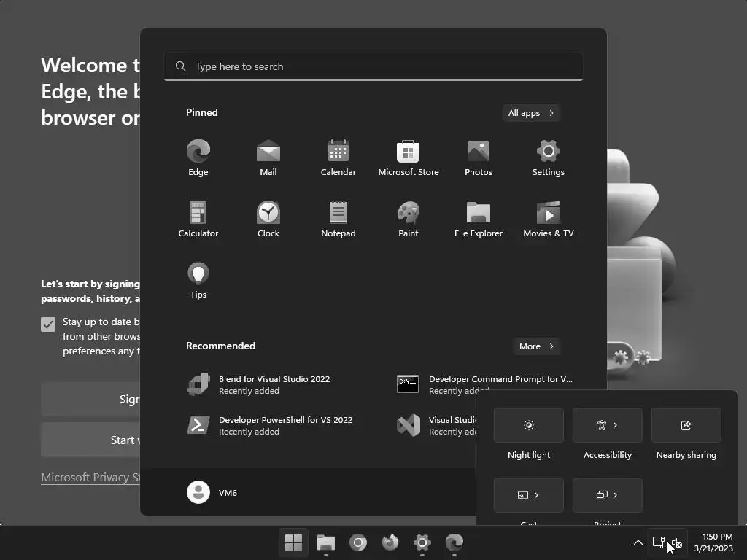The height and width of the screenshot is (560, 747).
Task: Switch to Edge on the taskbar
Action: pyautogui.click(x=454, y=542)
